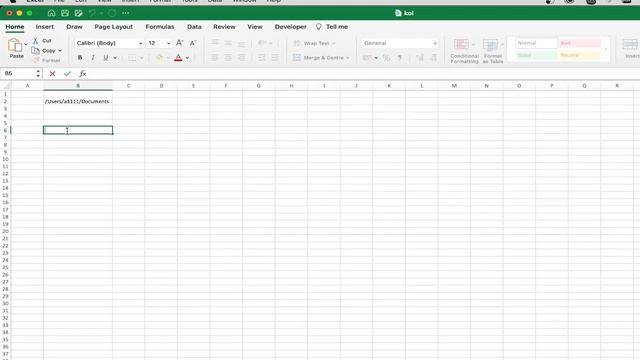This screenshot has height=360, width=640.
Task: Open the Copy options dropdown arrow
Action: tap(60, 51)
